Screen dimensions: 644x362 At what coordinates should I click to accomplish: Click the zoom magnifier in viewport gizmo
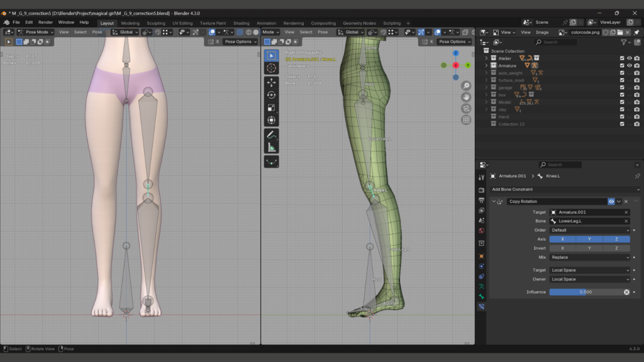[466, 85]
